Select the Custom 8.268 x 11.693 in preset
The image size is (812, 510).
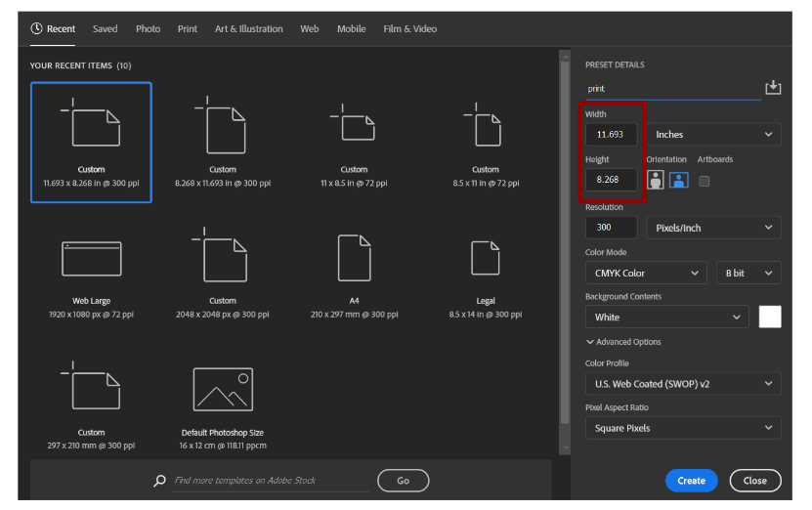coord(223,143)
